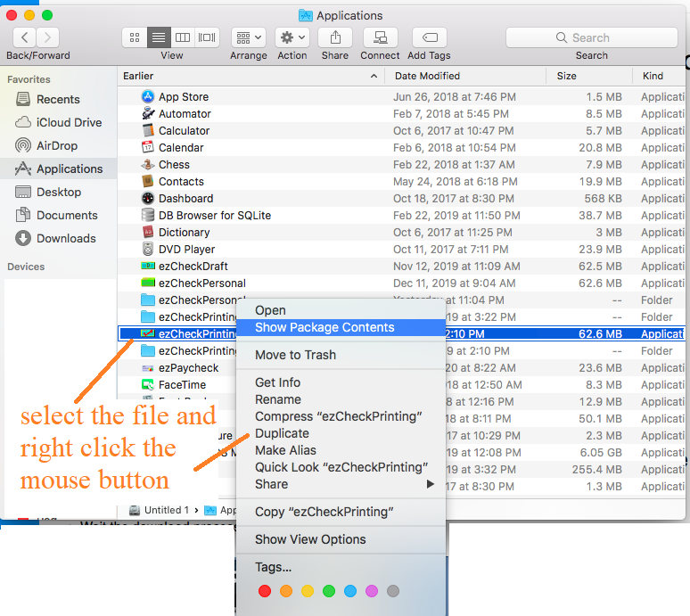
Task: Click the Share toolbar icon
Action: [335, 37]
